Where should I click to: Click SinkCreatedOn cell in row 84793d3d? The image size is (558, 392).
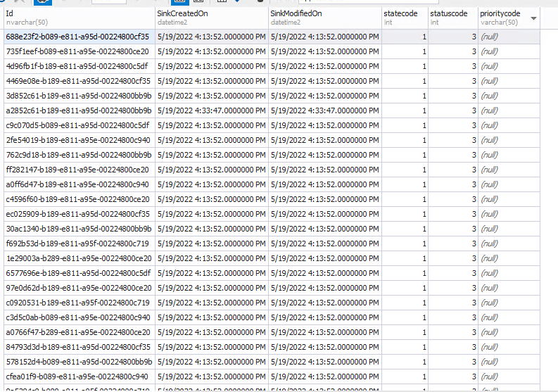point(212,347)
